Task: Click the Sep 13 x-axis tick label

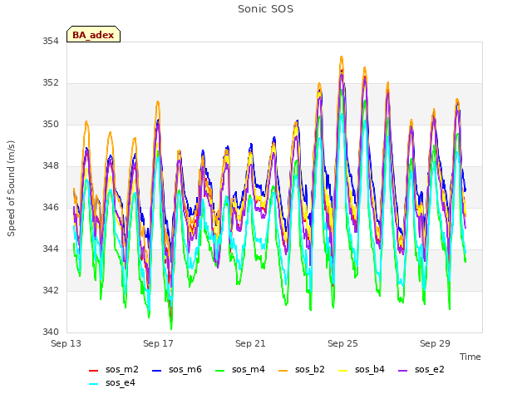Action: [66, 343]
